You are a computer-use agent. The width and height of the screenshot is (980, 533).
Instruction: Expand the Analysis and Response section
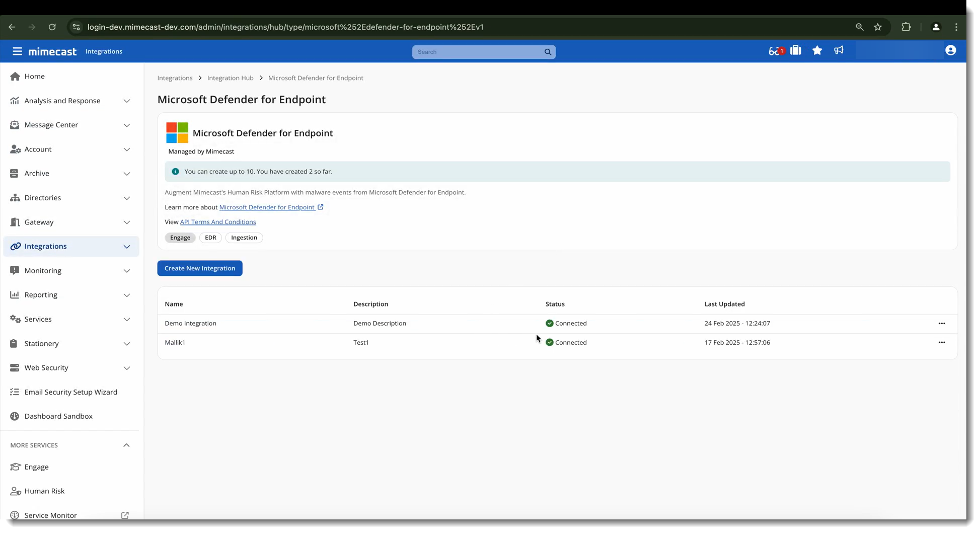[127, 101]
